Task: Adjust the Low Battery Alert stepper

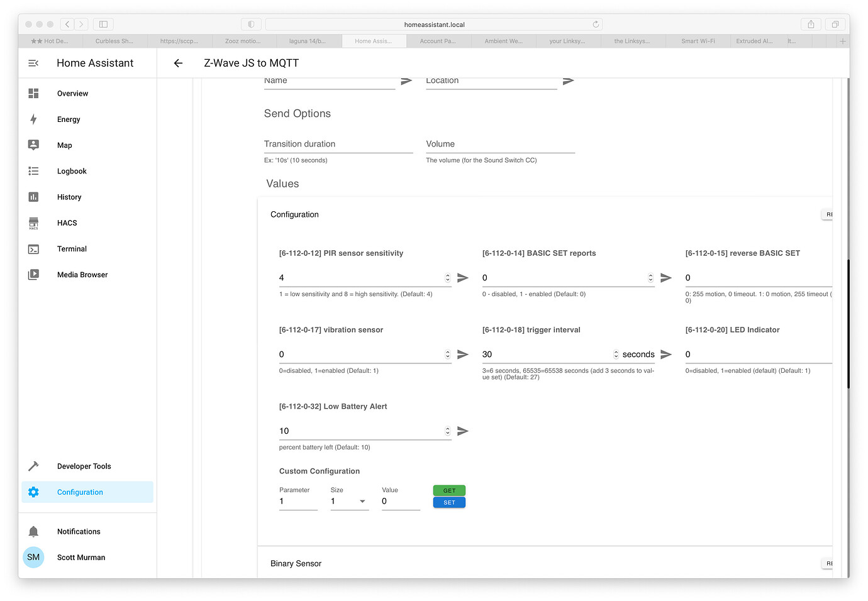Action: [x=448, y=431]
